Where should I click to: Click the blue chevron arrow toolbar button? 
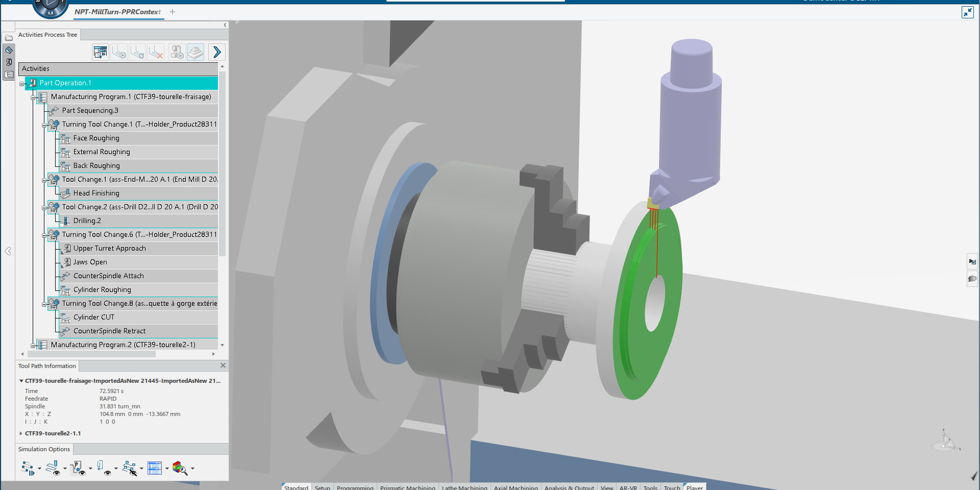point(217,52)
